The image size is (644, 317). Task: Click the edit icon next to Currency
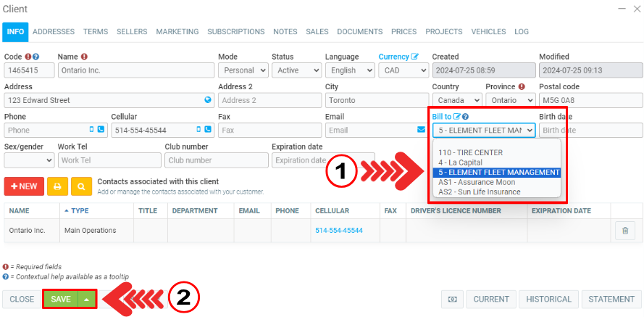tap(415, 57)
